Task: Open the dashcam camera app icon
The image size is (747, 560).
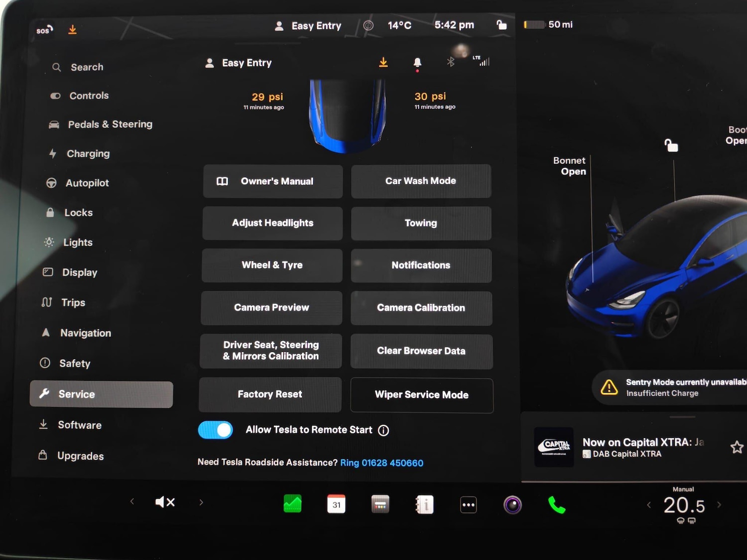Action: tap(512, 505)
